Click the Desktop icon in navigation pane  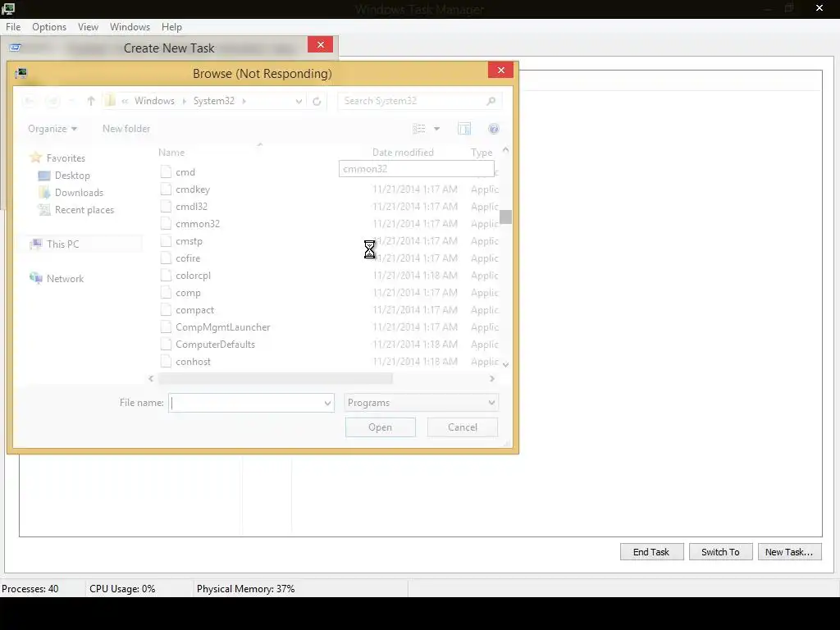[44, 176]
